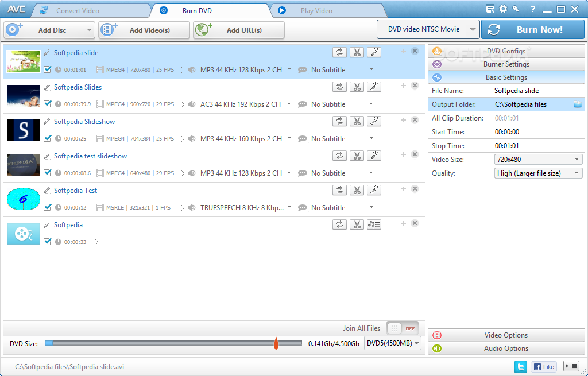This screenshot has height=376, width=588.
Task: Click scissors icon for Softpedia row
Action: coord(357,225)
